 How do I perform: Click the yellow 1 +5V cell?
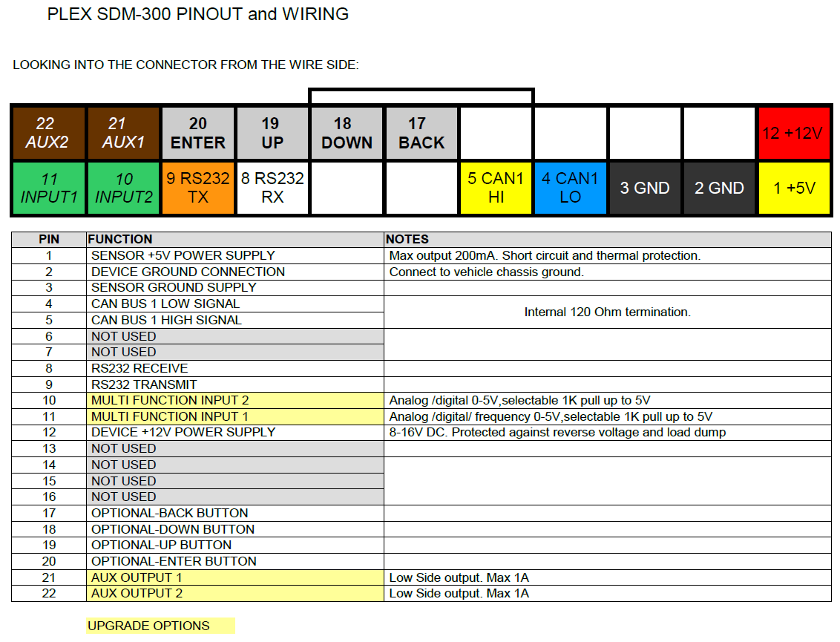pos(794,188)
